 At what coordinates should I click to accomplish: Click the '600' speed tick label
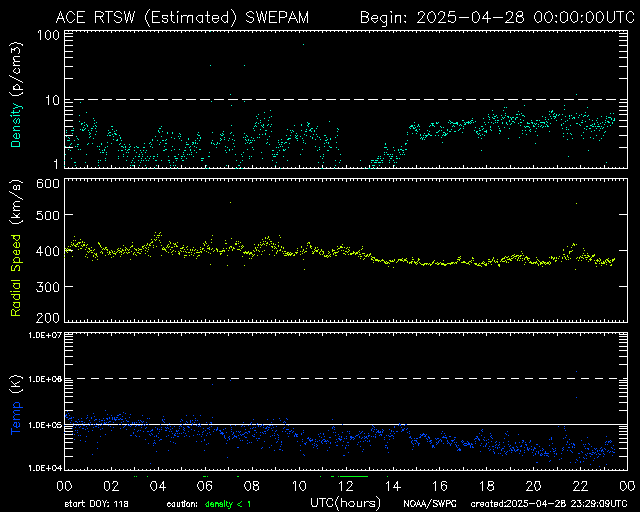click(48, 184)
